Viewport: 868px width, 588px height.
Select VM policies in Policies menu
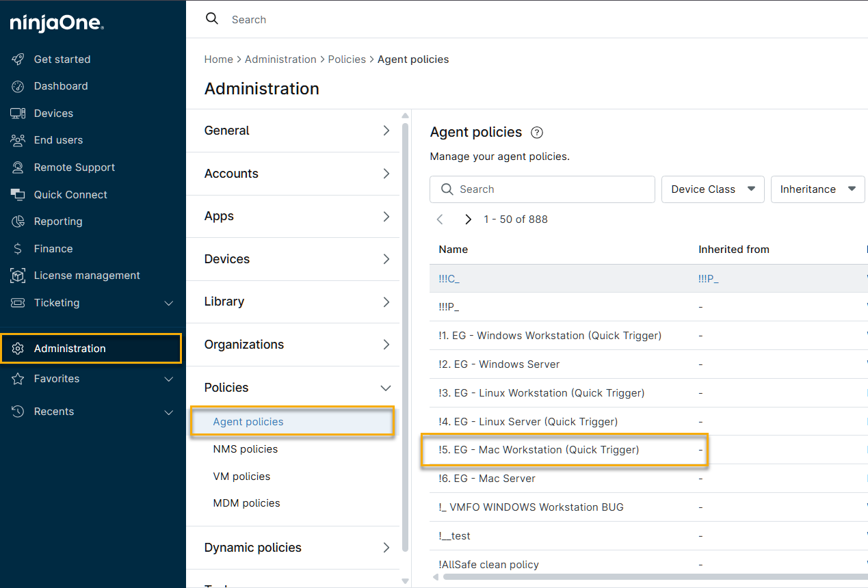[241, 477]
